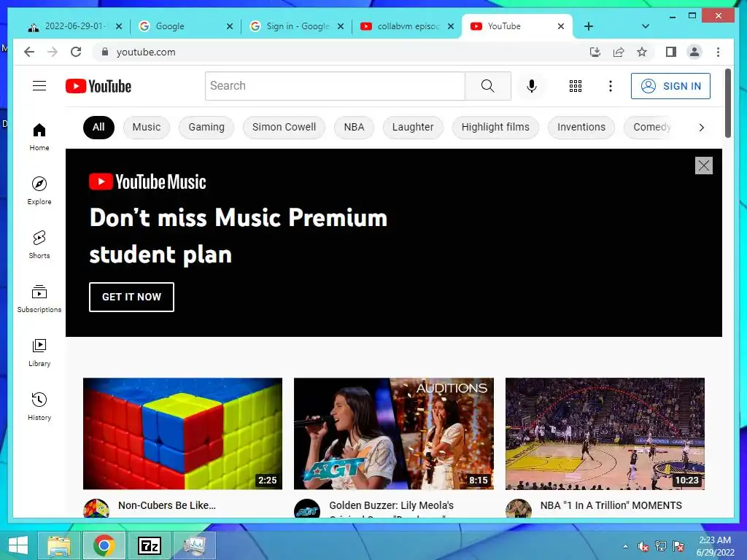This screenshot has width=747, height=560.
Task: Open the Windows Start button
Action: (18, 545)
